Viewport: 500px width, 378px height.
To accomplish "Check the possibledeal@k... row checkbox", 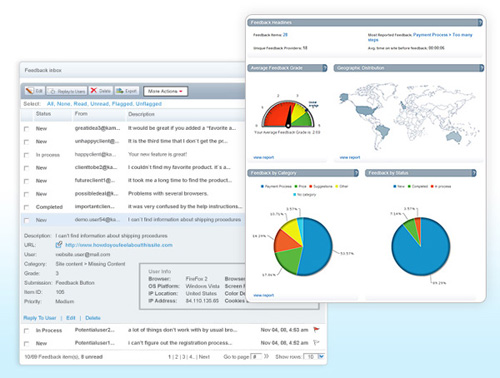I will (x=26, y=194).
